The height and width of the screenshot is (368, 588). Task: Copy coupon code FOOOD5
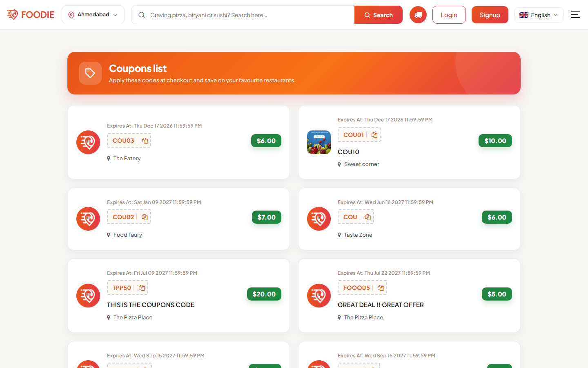381,288
